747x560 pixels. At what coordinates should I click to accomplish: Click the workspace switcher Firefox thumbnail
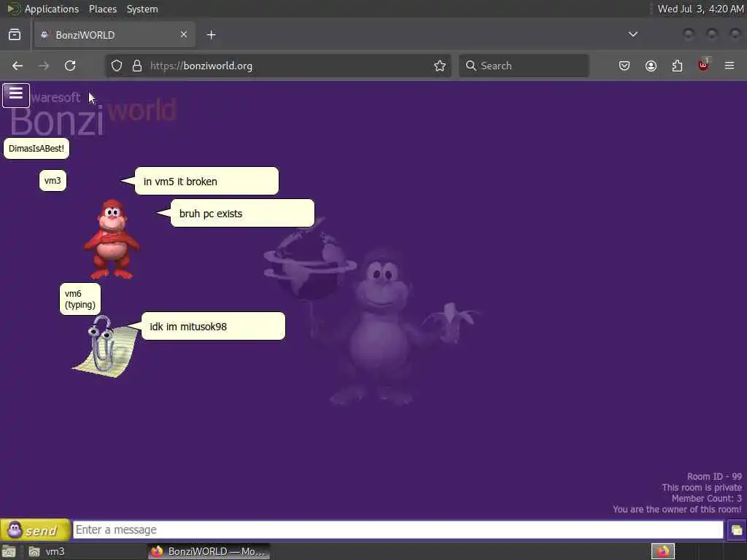(x=662, y=551)
